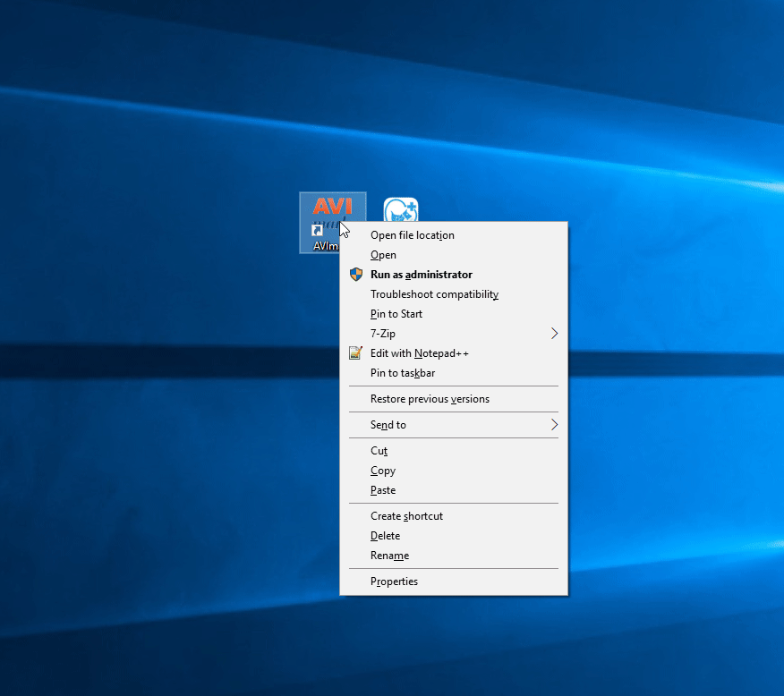Image resolution: width=784 pixels, height=696 pixels.
Task: Choose Rename from the context menu
Action: [x=454, y=556]
